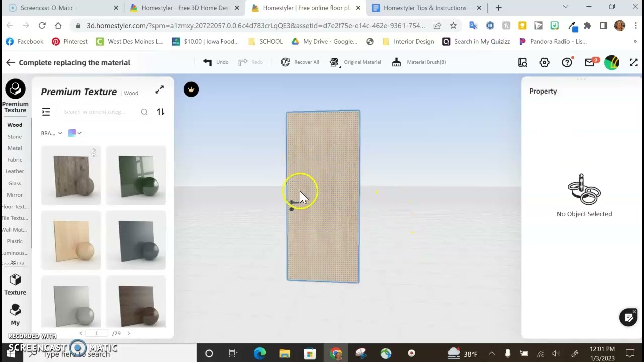The height and width of the screenshot is (362, 644).
Task: Choose the dark brown wood texture
Action: [136, 302]
